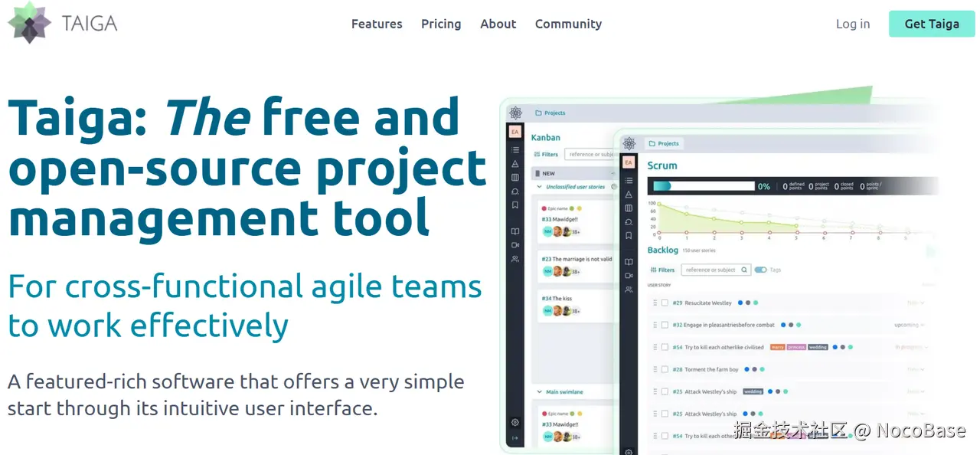Open the About menu item

pyautogui.click(x=498, y=24)
